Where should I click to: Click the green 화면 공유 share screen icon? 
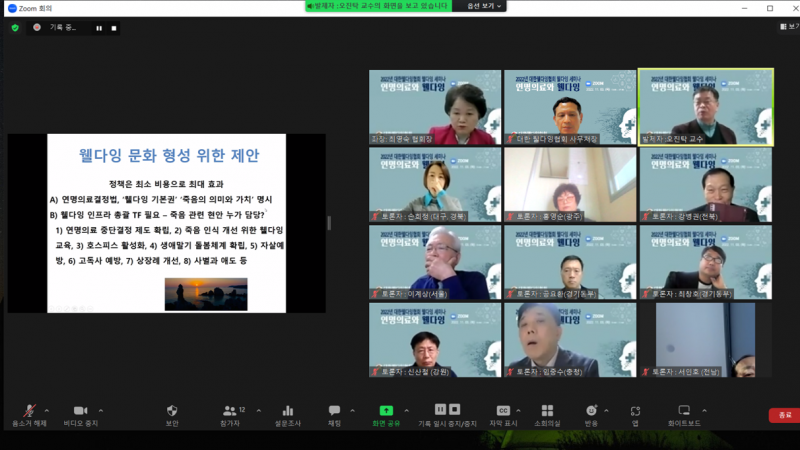pyautogui.click(x=386, y=411)
